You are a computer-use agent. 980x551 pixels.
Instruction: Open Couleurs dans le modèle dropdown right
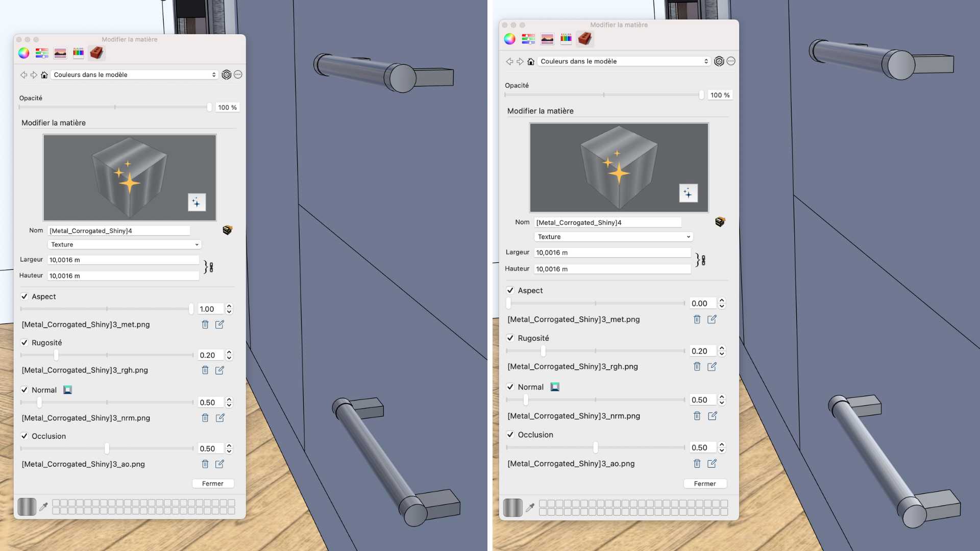[x=624, y=61]
